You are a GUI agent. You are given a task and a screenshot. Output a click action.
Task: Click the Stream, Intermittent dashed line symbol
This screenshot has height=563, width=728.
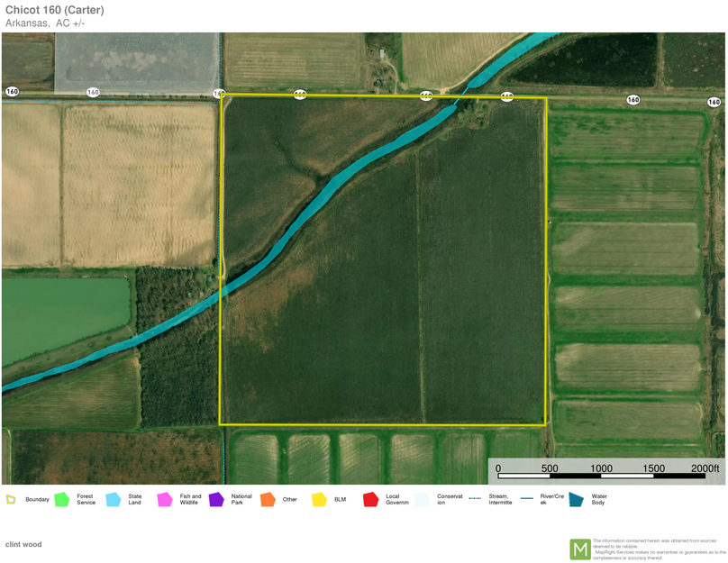point(475,498)
